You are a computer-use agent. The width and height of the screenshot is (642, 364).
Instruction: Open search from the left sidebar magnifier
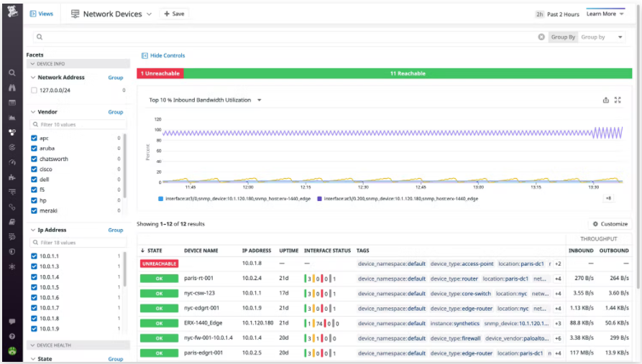(12, 73)
